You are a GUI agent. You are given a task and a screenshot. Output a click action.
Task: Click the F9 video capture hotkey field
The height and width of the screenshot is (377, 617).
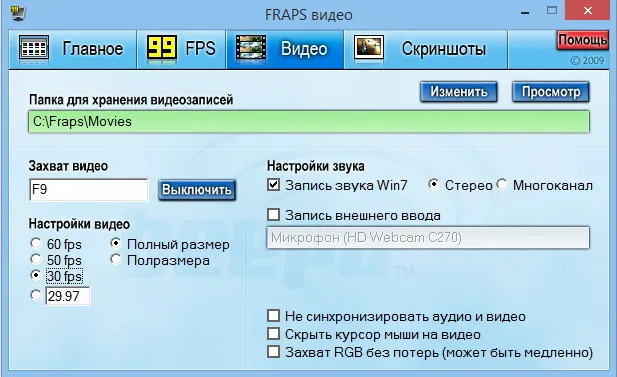point(89,190)
